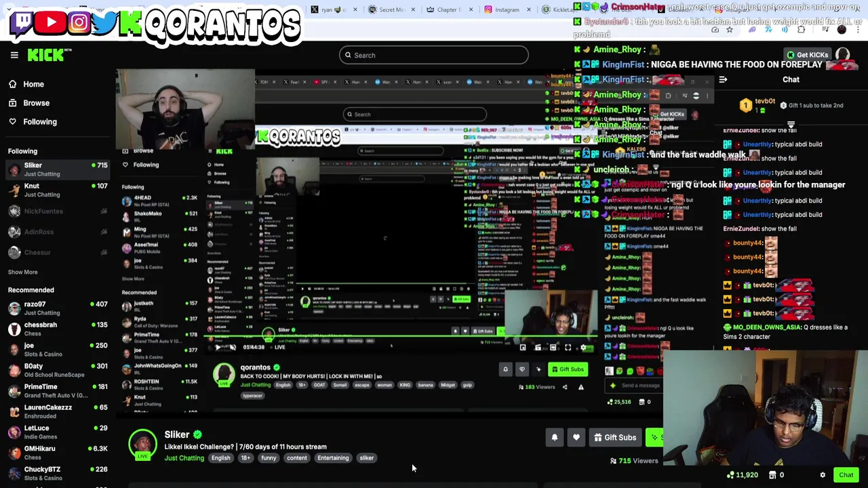The height and width of the screenshot is (488, 868).
Task: Collapse the chat panel with the arrow icon
Action: [723, 79]
